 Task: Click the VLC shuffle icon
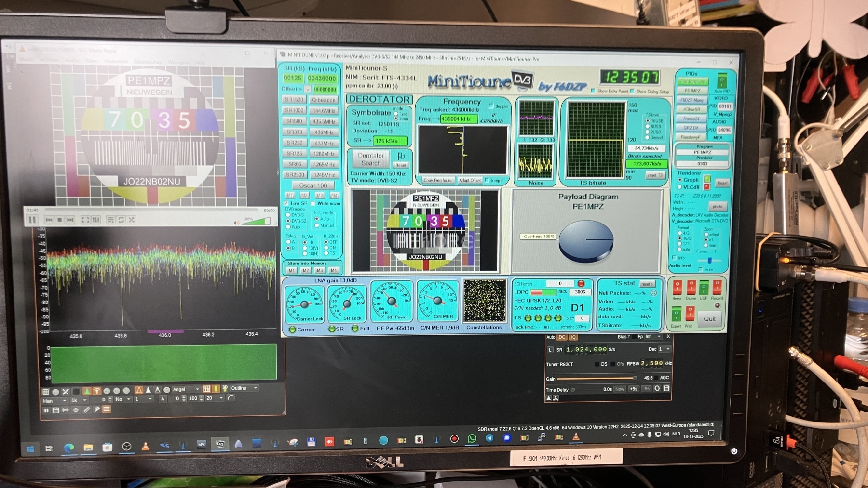click(x=132, y=220)
